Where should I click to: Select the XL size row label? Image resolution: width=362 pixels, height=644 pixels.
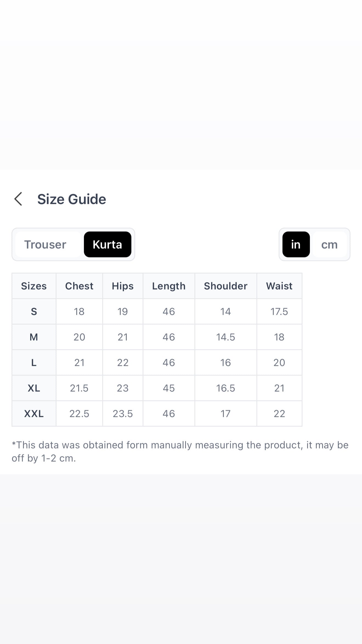tap(34, 388)
